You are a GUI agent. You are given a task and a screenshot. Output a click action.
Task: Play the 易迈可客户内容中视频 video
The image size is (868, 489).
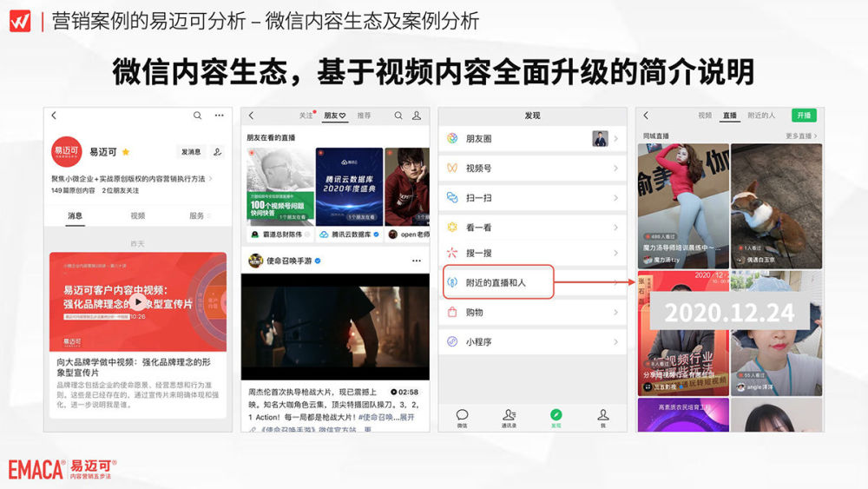click(138, 301)
